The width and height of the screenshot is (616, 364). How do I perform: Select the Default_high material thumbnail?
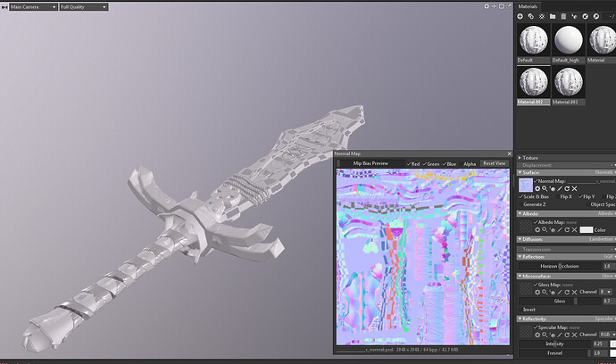[568, 40]
